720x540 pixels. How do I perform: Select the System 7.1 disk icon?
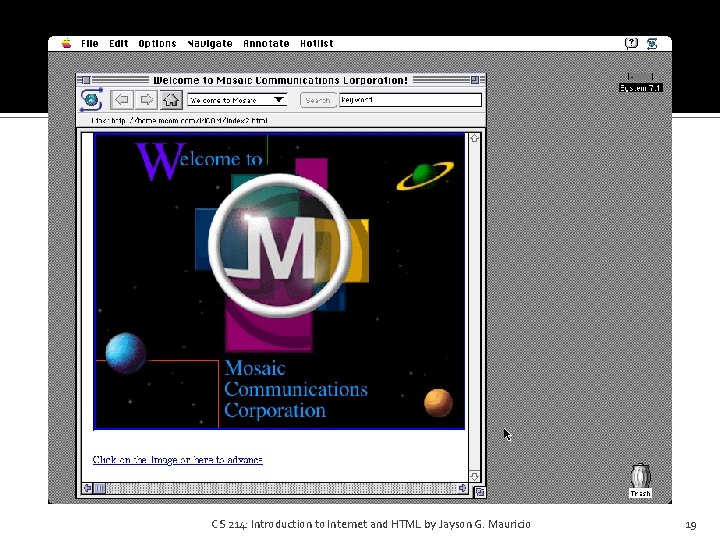pyautogui.click(x=641, y=82)
